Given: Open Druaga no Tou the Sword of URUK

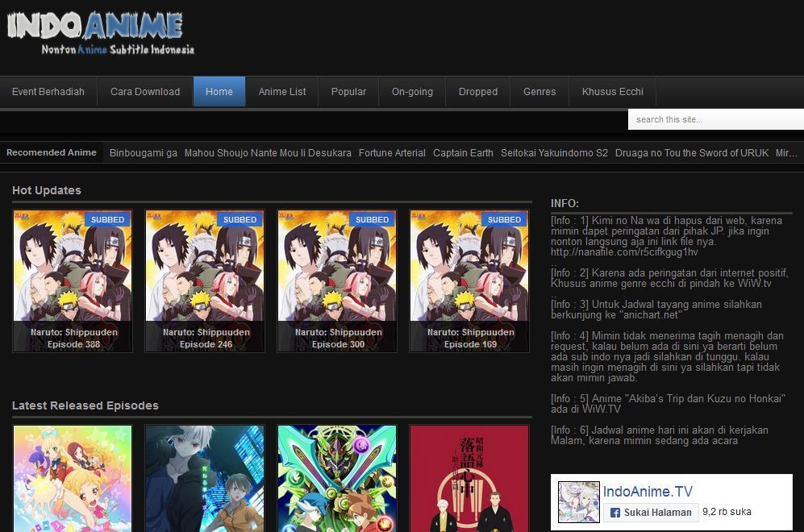Looking at the screenshot, I should tap(692, 152).
